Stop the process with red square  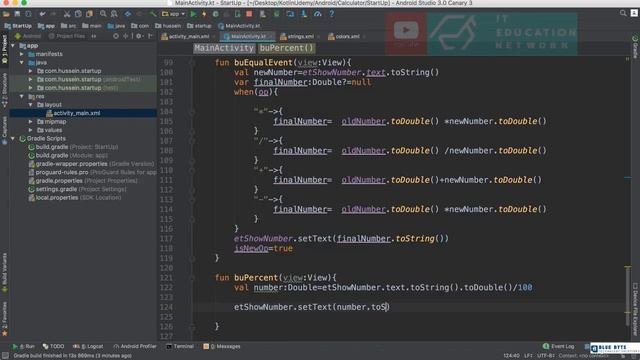(249, 14)
